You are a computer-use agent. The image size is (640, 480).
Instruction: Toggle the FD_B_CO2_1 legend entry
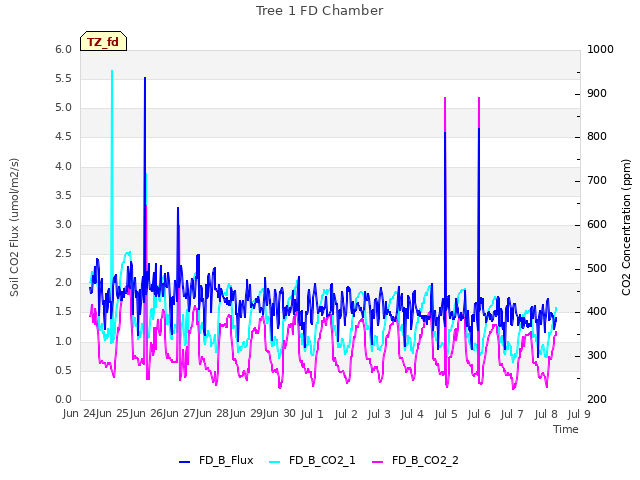click(312, 460)
